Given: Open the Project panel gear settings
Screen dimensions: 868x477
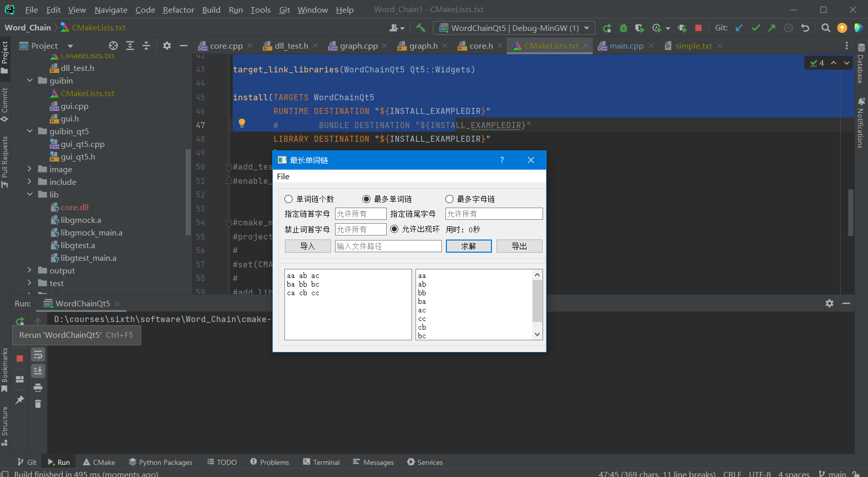Looking at the screenshot, I should 167,46.
